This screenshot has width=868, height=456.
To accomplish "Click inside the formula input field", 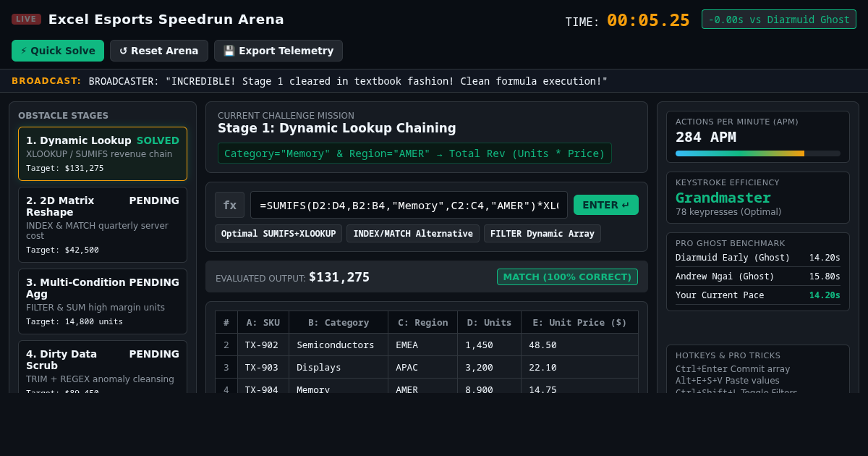I will coord(409,205).
